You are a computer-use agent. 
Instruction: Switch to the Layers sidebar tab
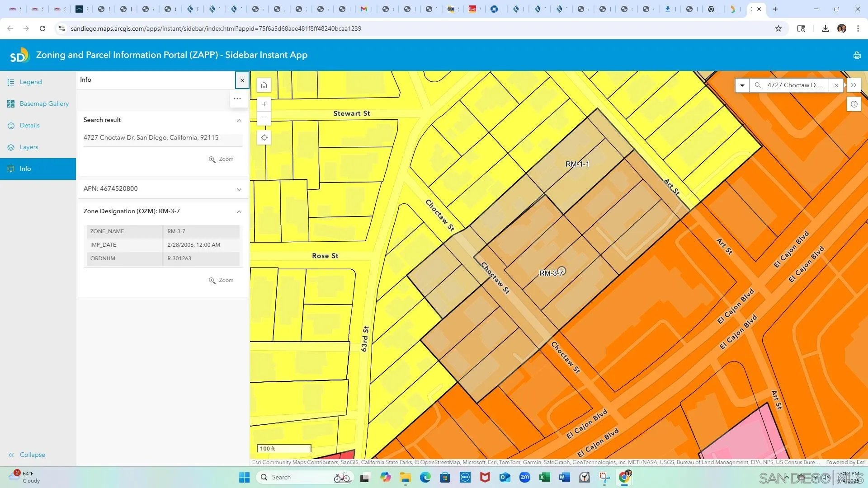[28, 147]
